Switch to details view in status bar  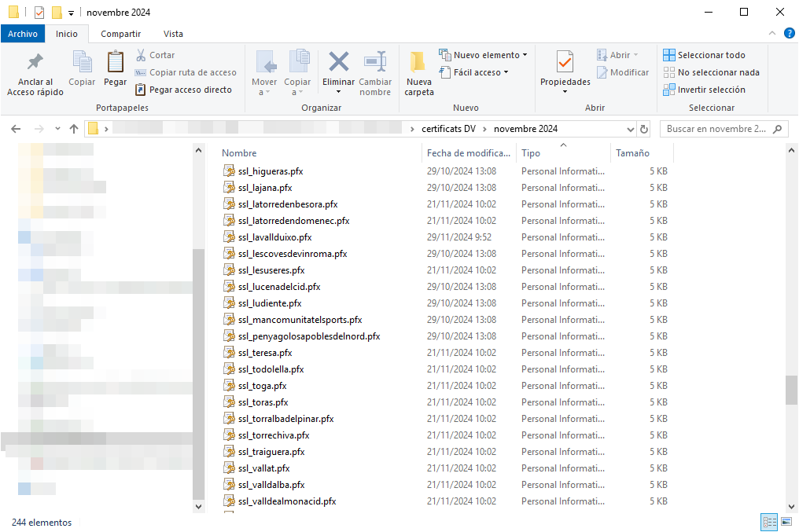769,522
